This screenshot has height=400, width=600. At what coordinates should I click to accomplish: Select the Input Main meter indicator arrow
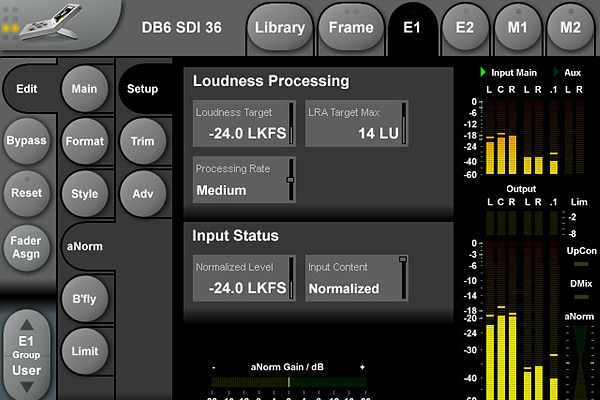pos(483,73)
